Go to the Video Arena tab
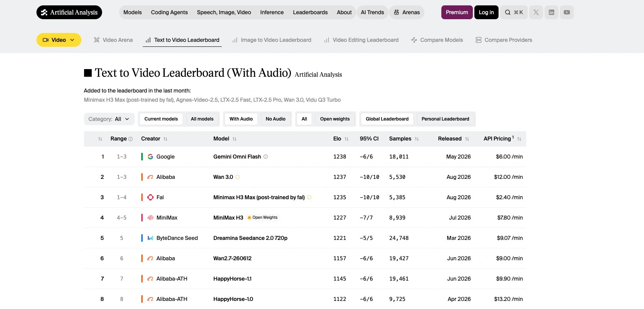The width and height of the screenshot is (644, 309). tap(114, 40)
